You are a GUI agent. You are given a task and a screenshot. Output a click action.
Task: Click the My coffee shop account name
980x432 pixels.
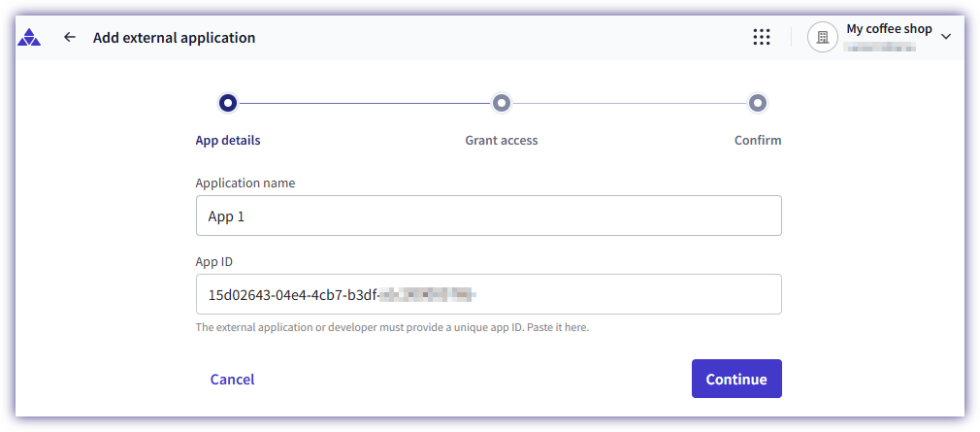[x=890, y=29]
